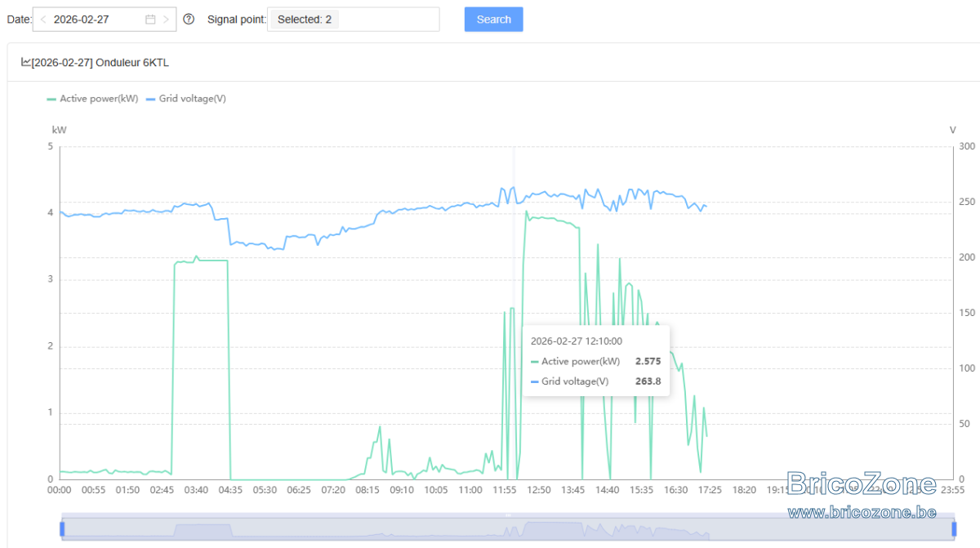The height and width of the screenshot is (548, 980).
Task: Click the 23:55 time axis label
Action: (953, 490)
